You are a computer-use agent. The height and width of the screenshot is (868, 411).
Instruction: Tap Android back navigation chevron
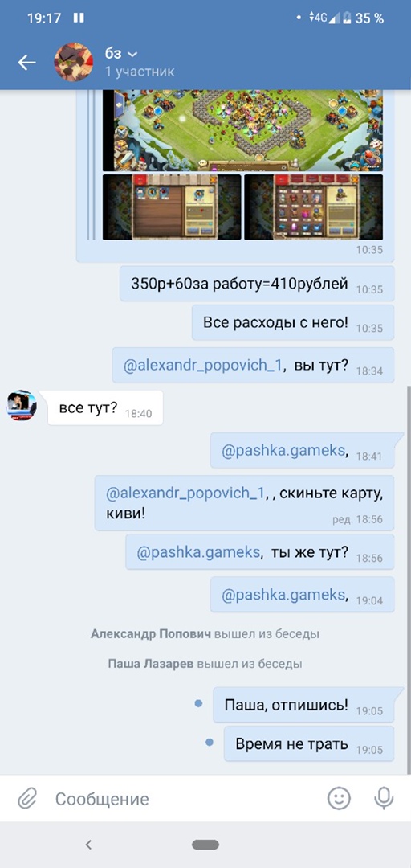(x=88, y=844)
